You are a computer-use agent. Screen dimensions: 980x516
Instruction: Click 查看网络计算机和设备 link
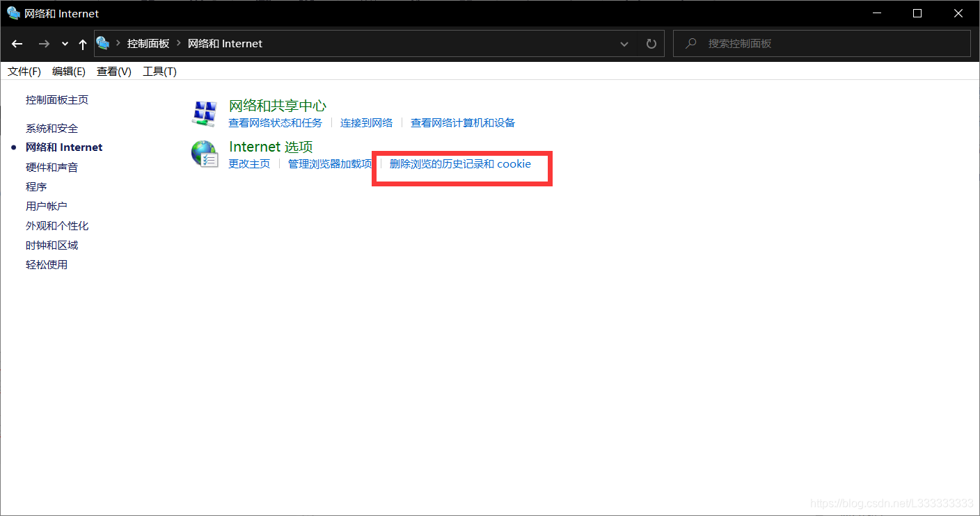click(x=463, y=123)
